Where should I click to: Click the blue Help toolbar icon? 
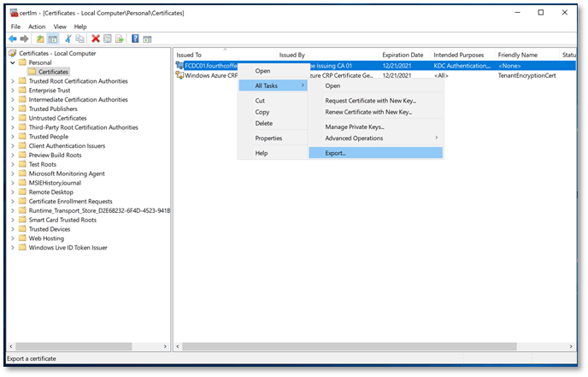pos(135,39)
